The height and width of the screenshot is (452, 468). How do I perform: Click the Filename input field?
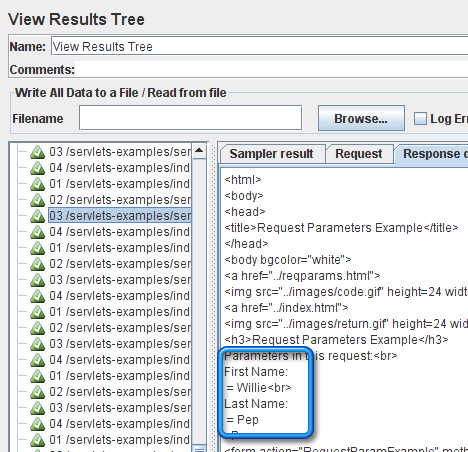(x=190, y=118)
